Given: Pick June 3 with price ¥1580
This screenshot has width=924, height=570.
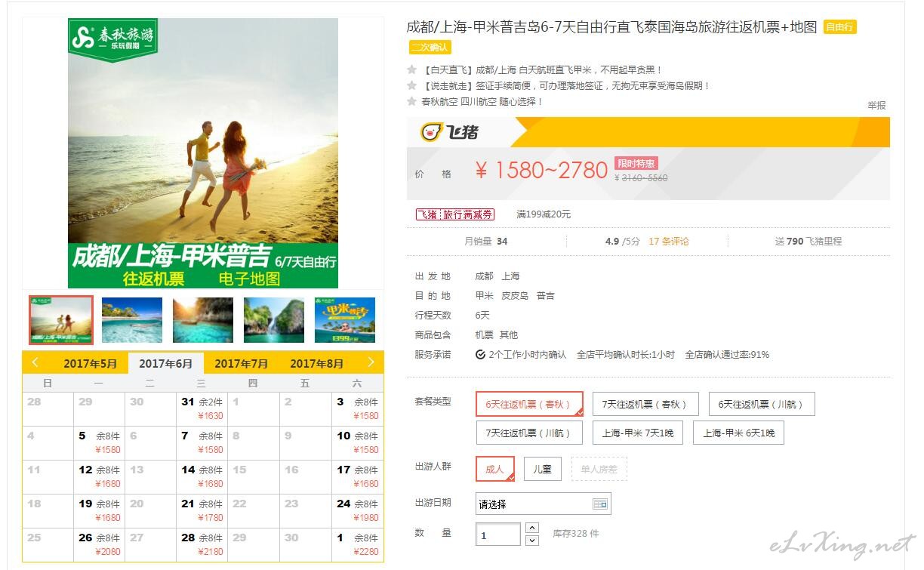Looking at the screenshot, I should 358,409.
